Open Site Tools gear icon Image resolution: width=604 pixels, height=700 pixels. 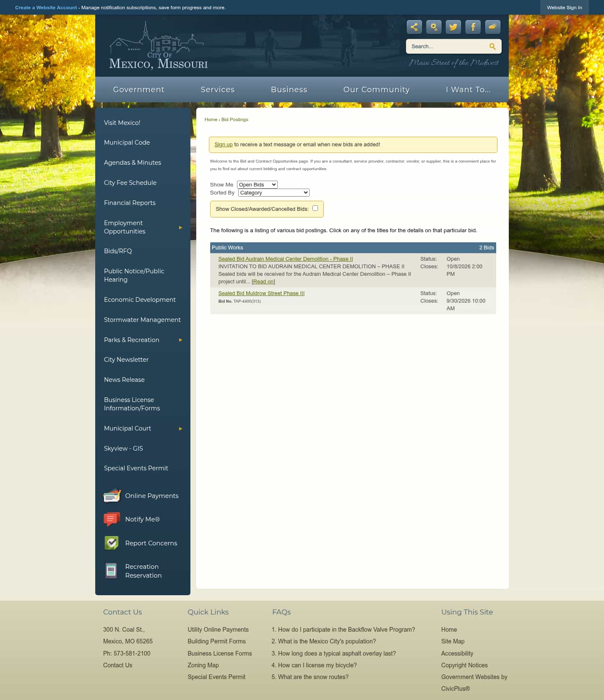point(434,27)
